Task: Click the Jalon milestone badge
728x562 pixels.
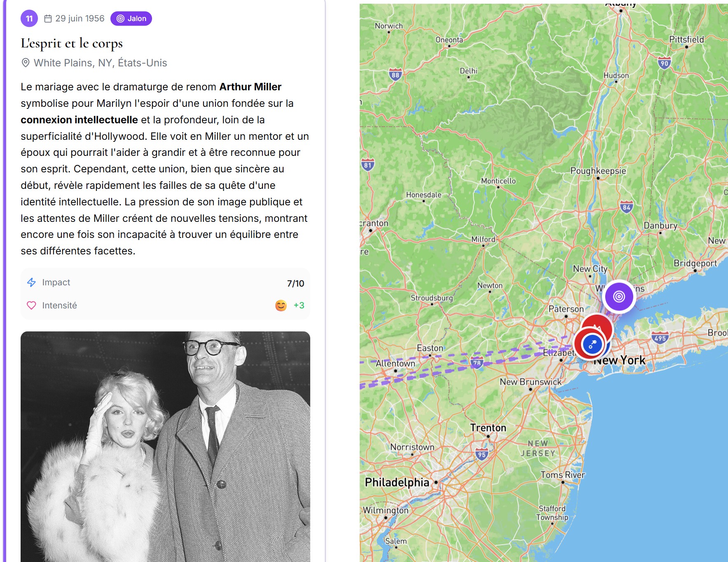Action: pos(131,19)
